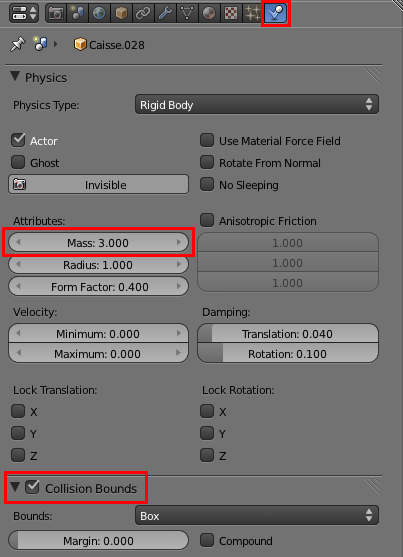Click the Caisse.028 object name

[x=117, y=45]
